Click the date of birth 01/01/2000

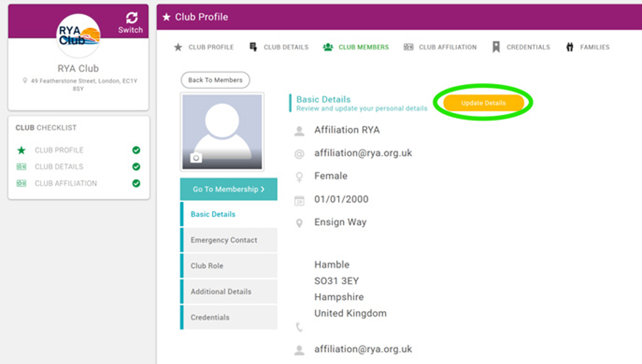341,199
